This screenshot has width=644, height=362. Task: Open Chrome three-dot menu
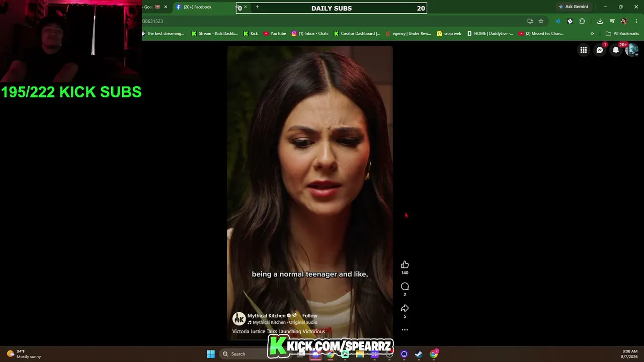click(636, 21)
